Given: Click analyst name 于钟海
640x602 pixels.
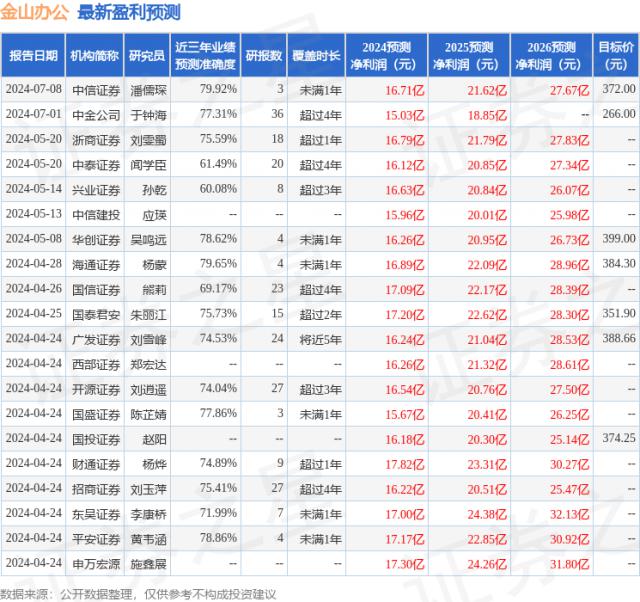Looking at the screenshot, I should (x=148, y=115).
